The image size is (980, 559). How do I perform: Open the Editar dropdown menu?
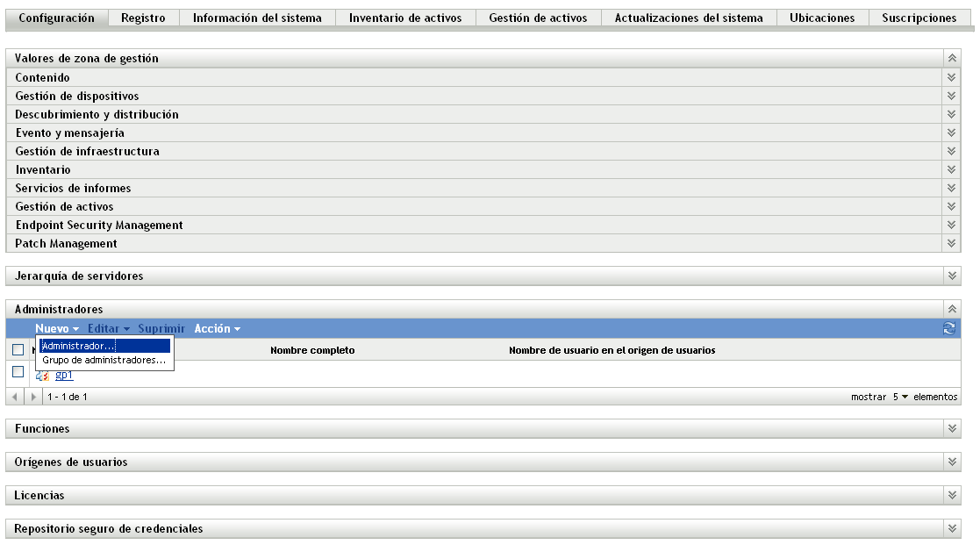pos(109,329)
